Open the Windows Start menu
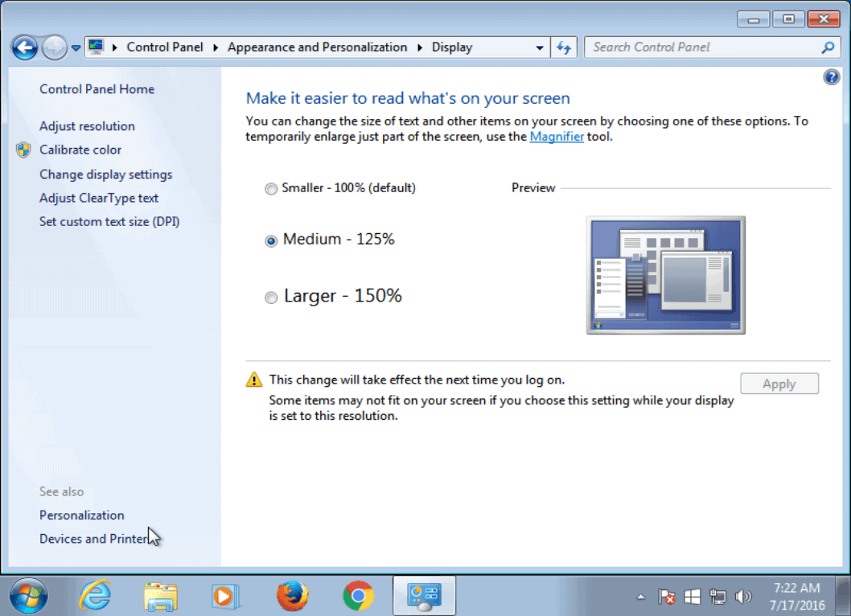Screen dimensions: 851x616 (x=28, y=596)
